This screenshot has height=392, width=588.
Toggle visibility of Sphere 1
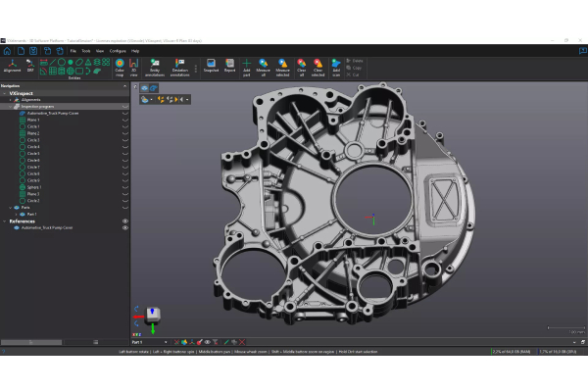tap(125, 187)
